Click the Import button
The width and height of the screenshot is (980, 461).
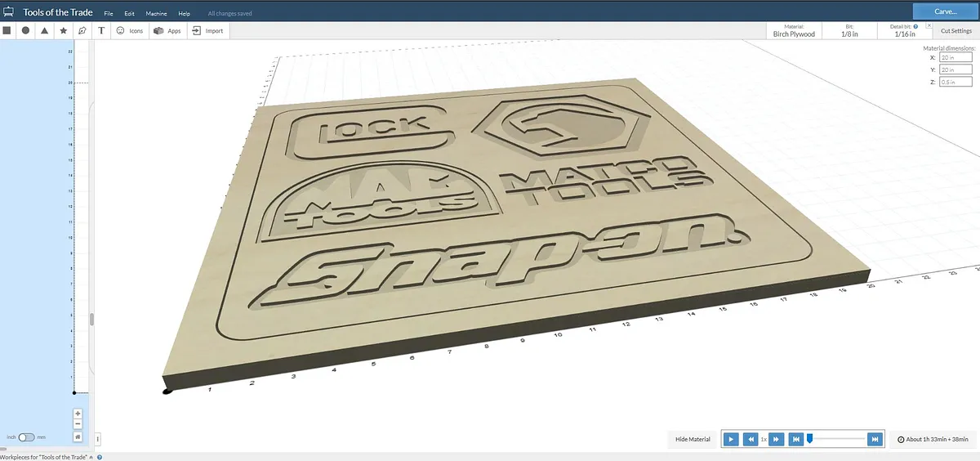(x=207, y=30)
